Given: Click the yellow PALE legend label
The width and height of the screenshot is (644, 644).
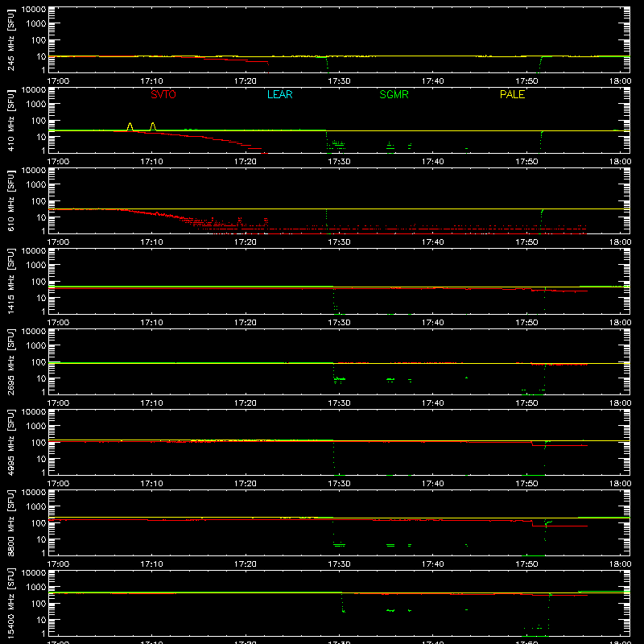Looking at the screenshot, I should click(x=512, y=94).
